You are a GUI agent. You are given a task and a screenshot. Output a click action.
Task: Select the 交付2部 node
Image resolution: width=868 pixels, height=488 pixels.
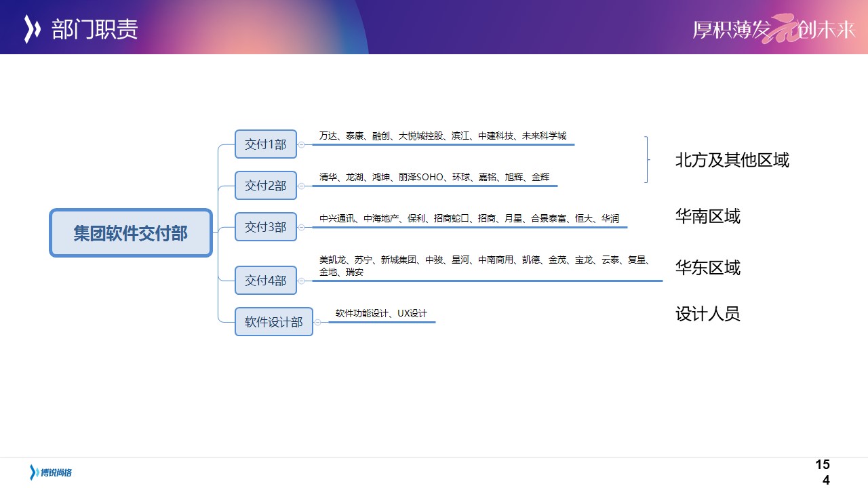(266, 186)
